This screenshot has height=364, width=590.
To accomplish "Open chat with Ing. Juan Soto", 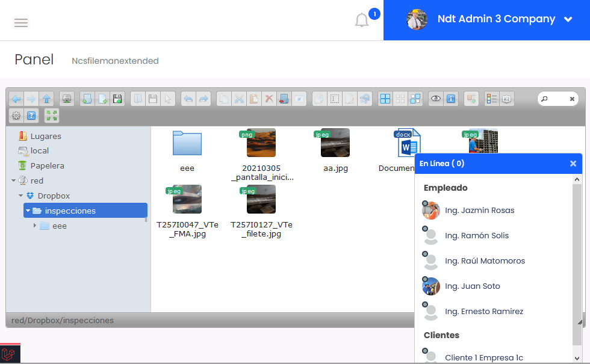I will (472, 286).
